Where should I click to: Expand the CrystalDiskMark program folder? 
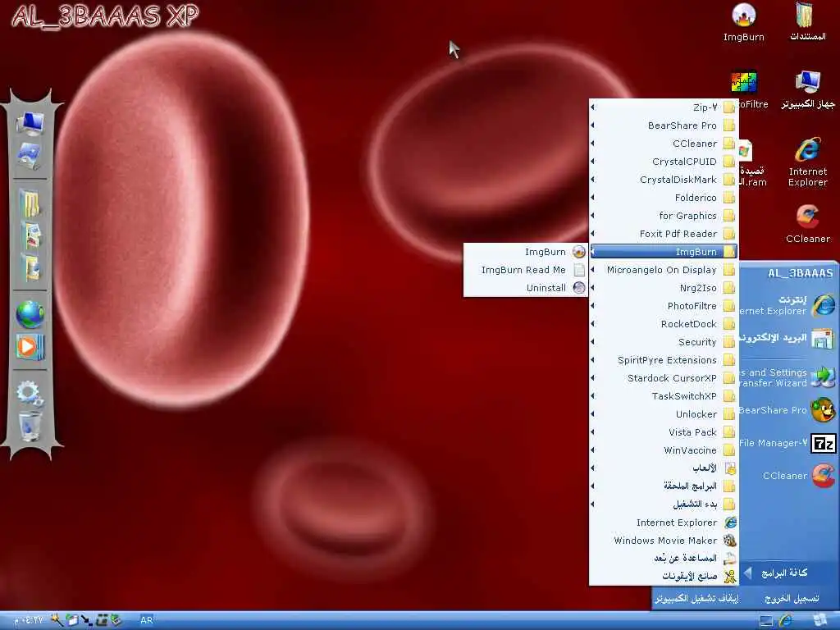664,180
